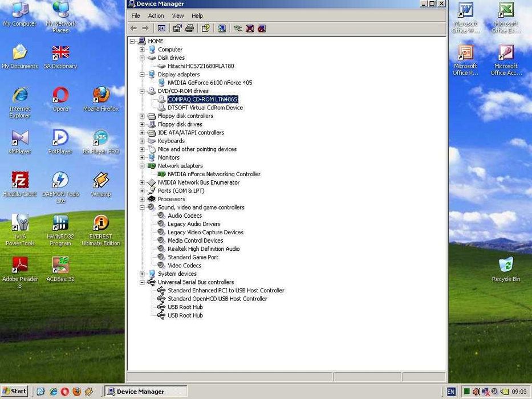This screenshot has width=532, height=399.
Task: Expand the Processors category
Action: [142, 199]
